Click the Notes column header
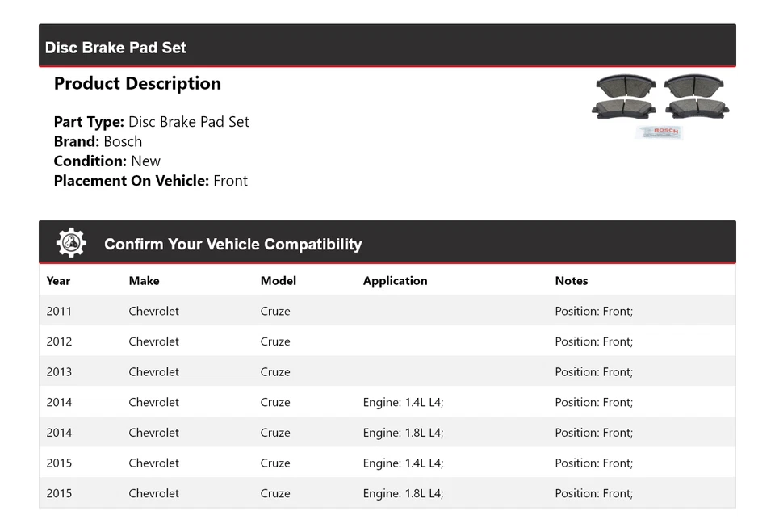The image size is (775, 532). 571,281
